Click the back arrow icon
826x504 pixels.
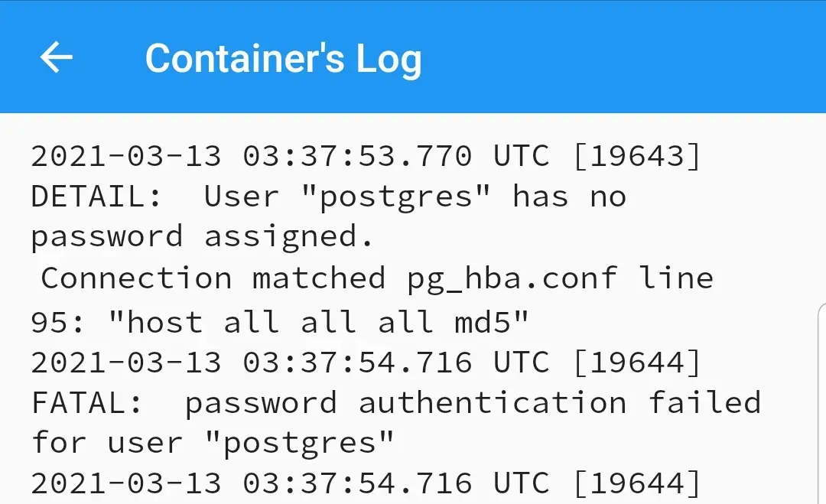click(x=56, y=57)
